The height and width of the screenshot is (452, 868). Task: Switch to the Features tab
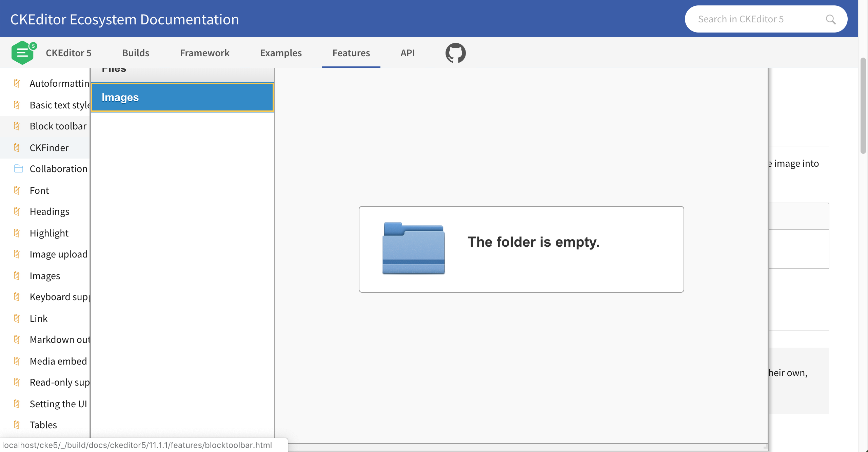(351, 53)
